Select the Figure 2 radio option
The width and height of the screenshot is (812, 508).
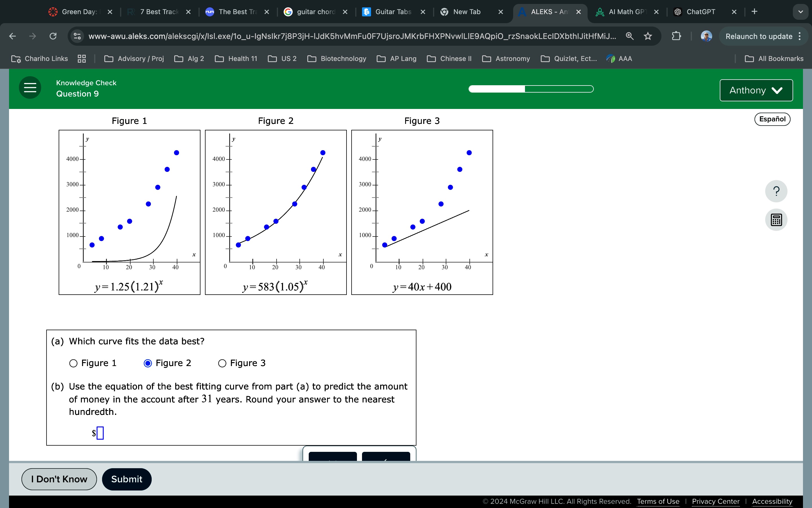148,363
